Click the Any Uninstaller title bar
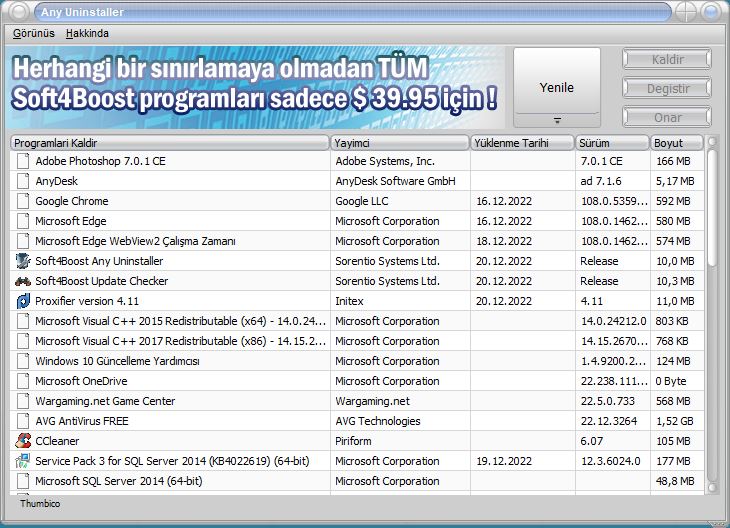The image size is (730, 528). pos(353,12)
